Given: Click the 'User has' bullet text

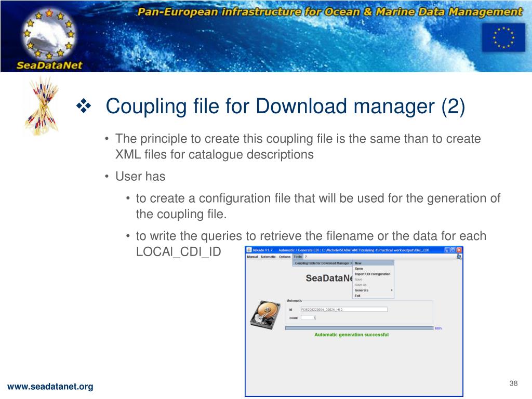Looking at the screenshot, I should click(140, 177).
